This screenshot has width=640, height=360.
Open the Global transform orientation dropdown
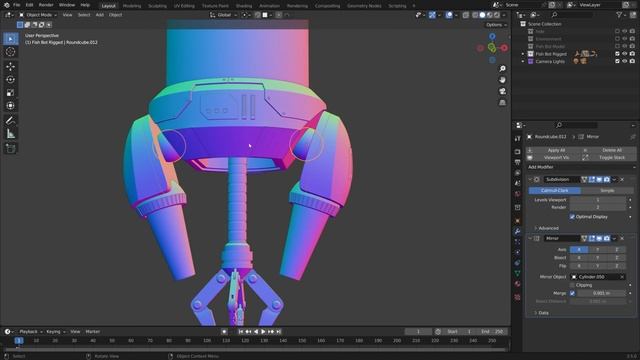click(224, 15)
